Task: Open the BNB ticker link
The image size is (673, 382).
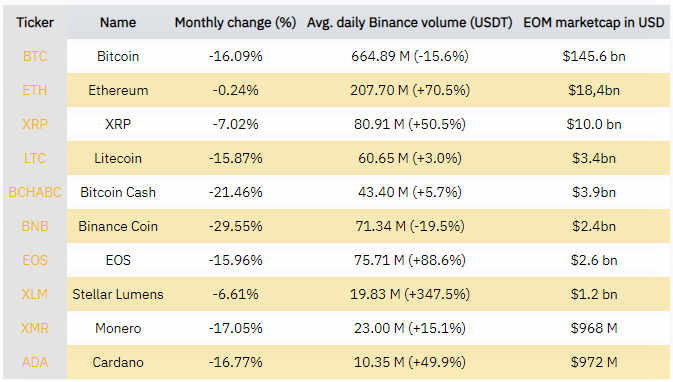Action: 35,226
